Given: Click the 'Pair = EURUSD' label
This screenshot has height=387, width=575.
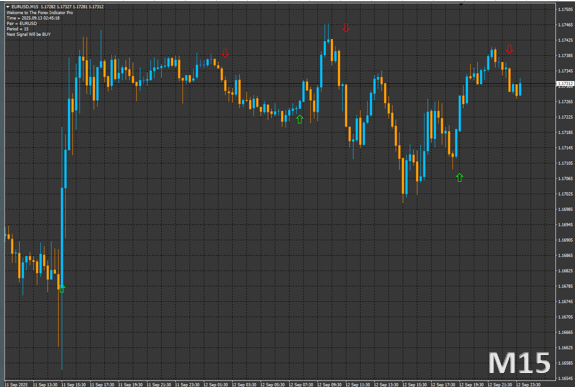Looking at the screenshot, I should click(22, 23).
